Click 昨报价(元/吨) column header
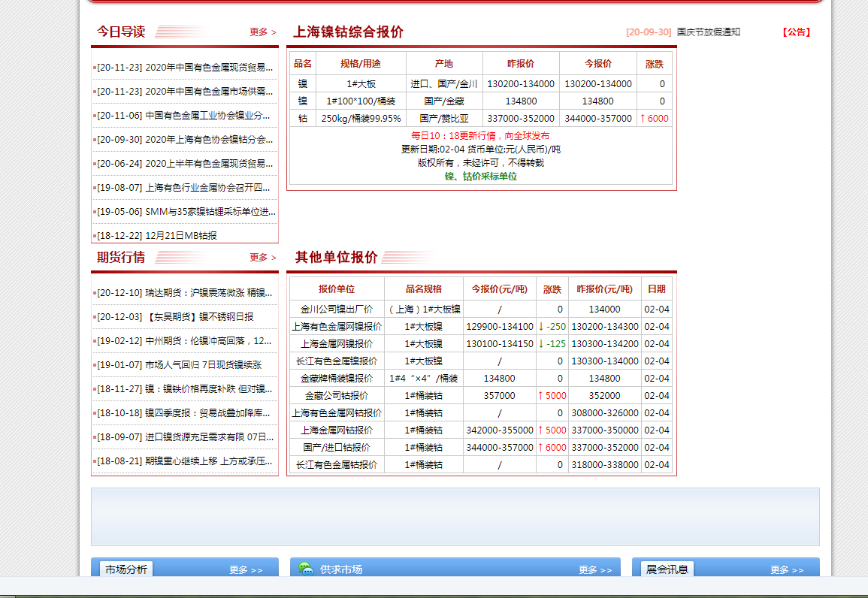Screen dimensions: 868x598 [x=604, y=288]
